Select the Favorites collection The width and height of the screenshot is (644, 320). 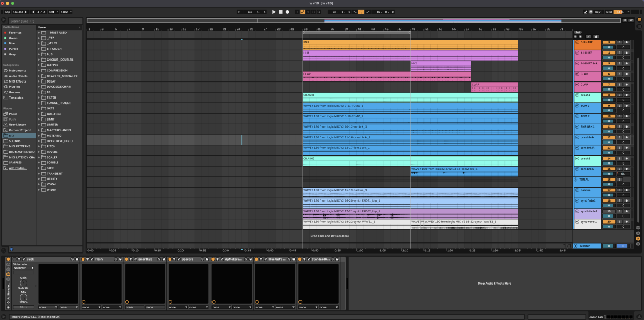pos(16,32)
